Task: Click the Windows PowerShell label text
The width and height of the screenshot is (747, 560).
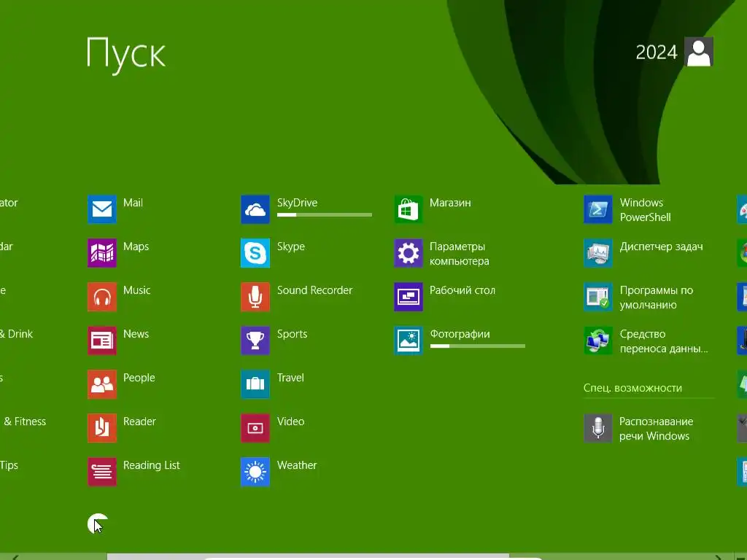Action: 646,210
